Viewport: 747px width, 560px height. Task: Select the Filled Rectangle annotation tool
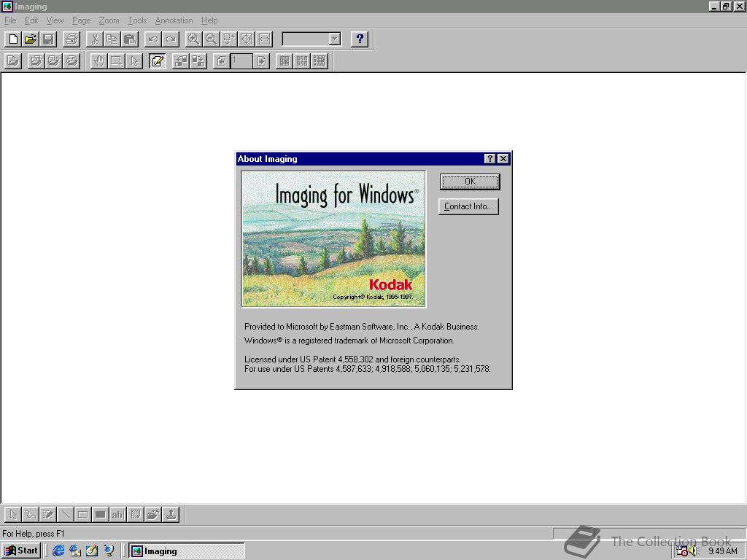pyautogui.click(x=101, y=514)
